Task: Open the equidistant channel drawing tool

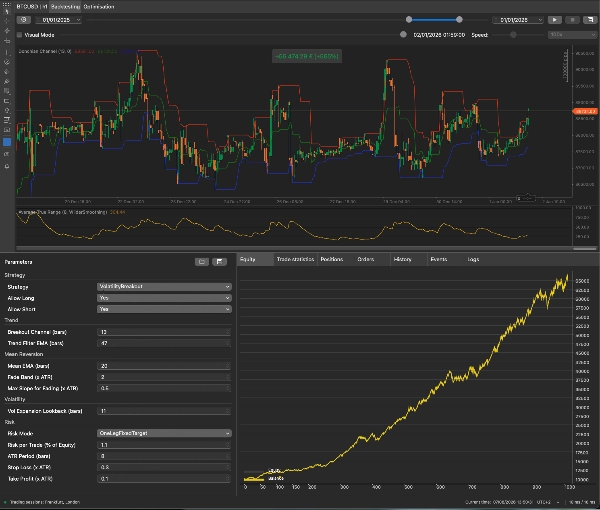Action: 7,62
